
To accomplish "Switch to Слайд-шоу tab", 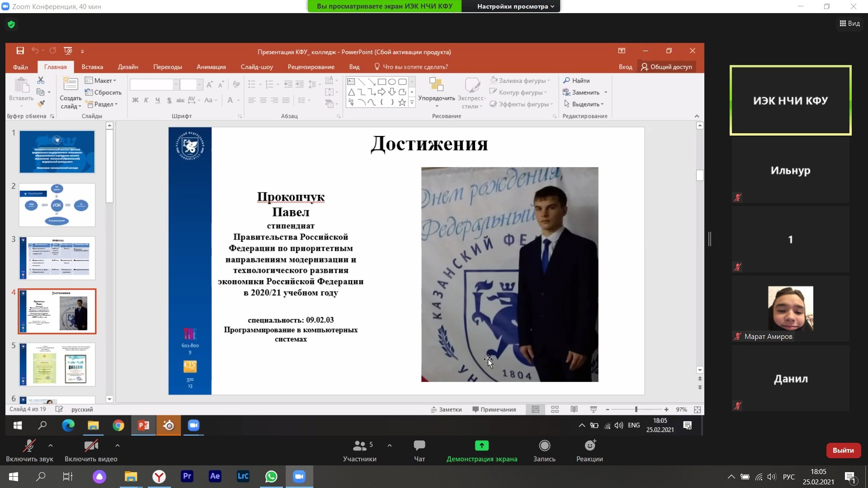I will click(257, 67).
